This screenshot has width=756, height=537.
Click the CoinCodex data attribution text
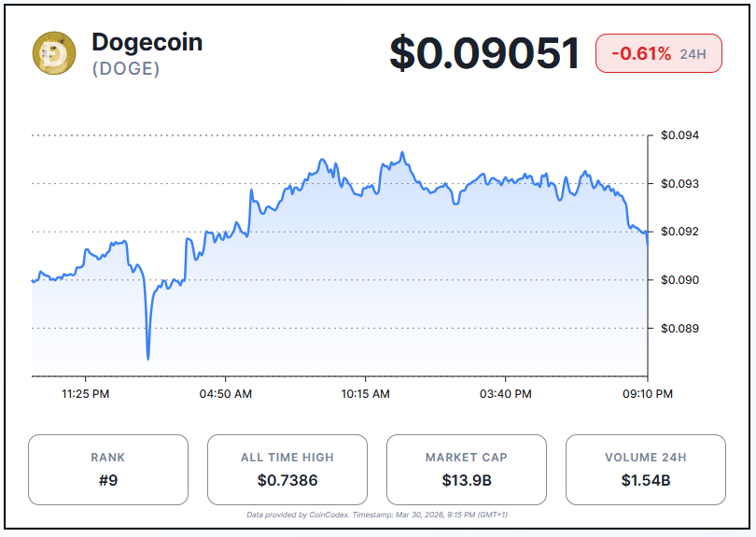(377, 515)
